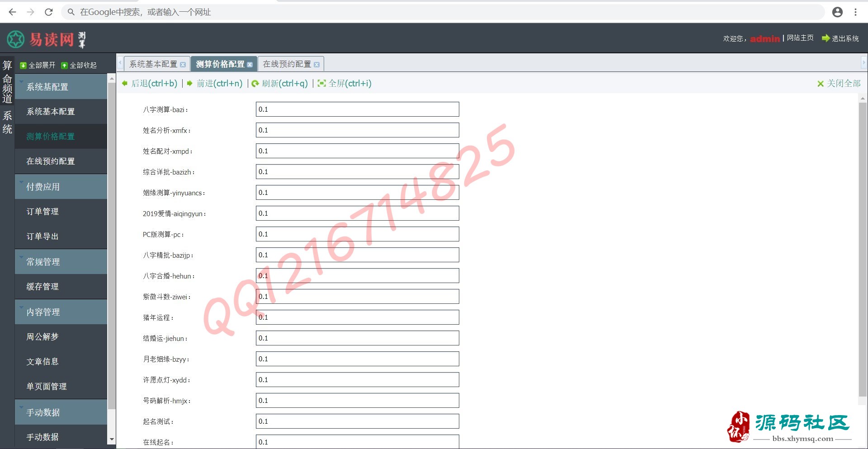
Task: Open 系统基本配置 in the sidebar
Action: [61, 112]
